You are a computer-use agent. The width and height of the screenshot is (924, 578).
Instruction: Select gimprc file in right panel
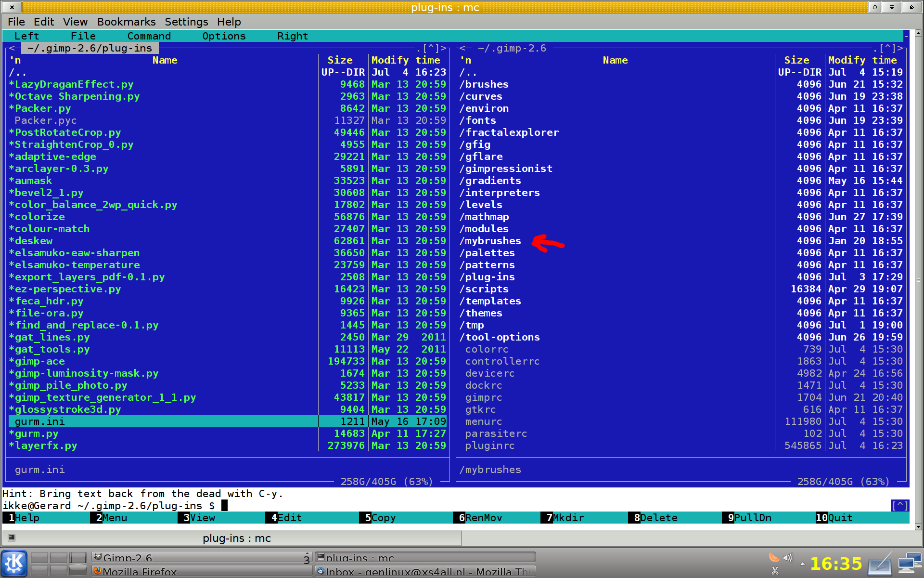point(484,397)
